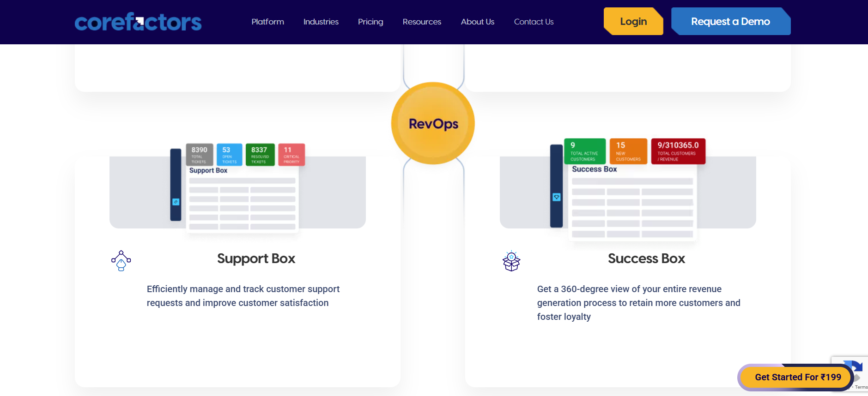Image resolution: width=868 pixels, height=396 pixels.
Task: Click the 'Efficiently manage and track customer support' description
Action: 243,296
